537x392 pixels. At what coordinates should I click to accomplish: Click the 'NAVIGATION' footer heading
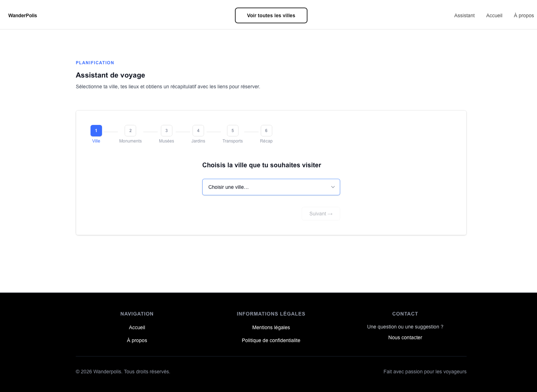click(x=137, y=314)
